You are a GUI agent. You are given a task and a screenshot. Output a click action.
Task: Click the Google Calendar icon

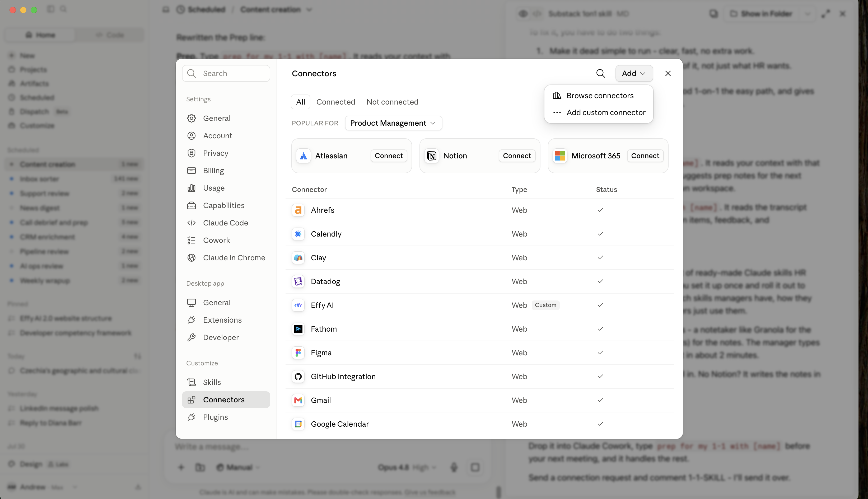click(298, 424)
